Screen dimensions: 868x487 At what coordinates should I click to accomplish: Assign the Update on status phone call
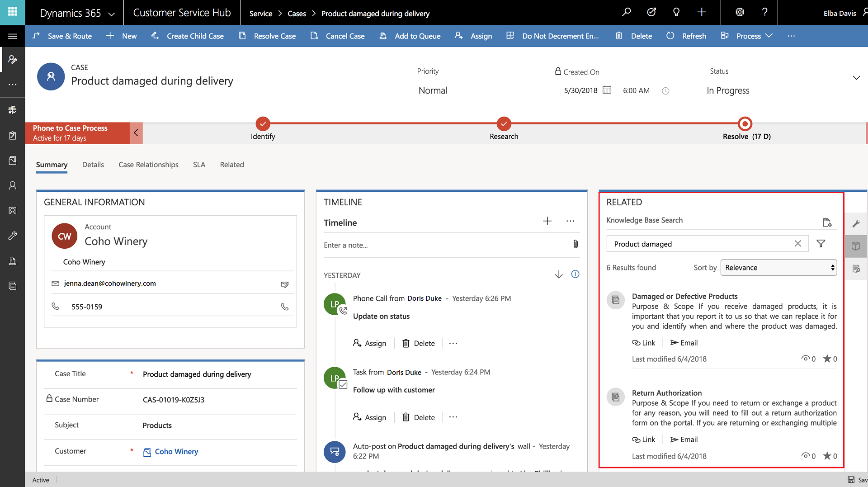[369, 343]
